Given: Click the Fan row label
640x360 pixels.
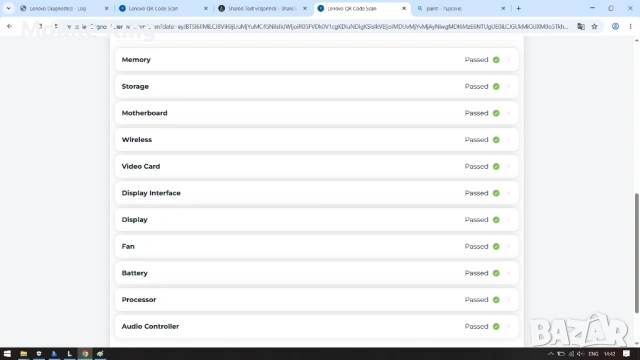Looking at the screenshot, I should [x=128, y=247].
